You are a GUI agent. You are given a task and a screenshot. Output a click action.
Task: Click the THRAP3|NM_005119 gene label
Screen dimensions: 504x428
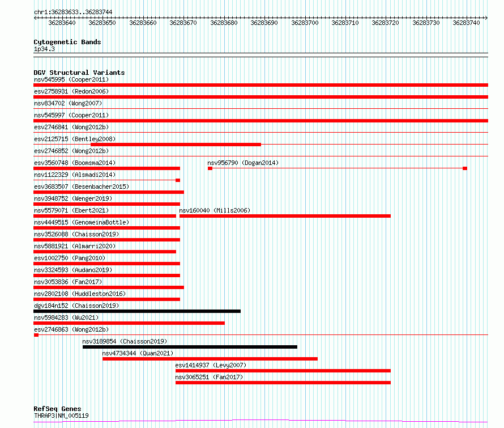(61, 416)
